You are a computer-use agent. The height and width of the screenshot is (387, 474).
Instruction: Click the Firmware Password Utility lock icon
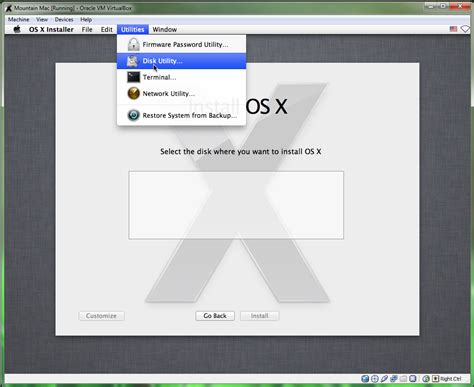[133, 44]
